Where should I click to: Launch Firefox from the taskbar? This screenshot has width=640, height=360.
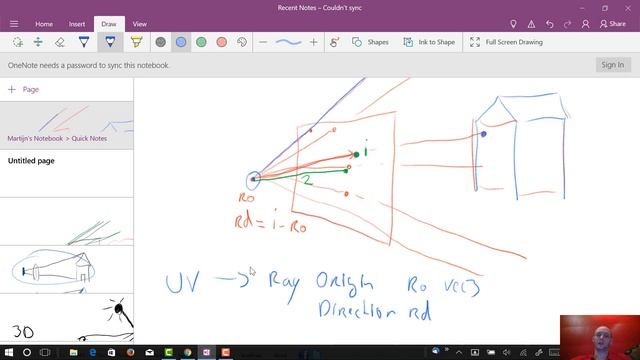click(x=131, y=352)
